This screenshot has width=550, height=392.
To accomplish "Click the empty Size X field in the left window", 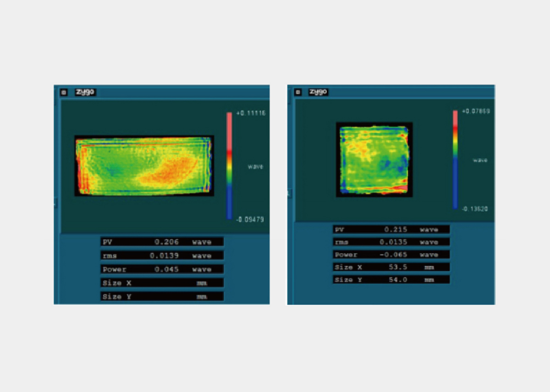I will (162, 283).
